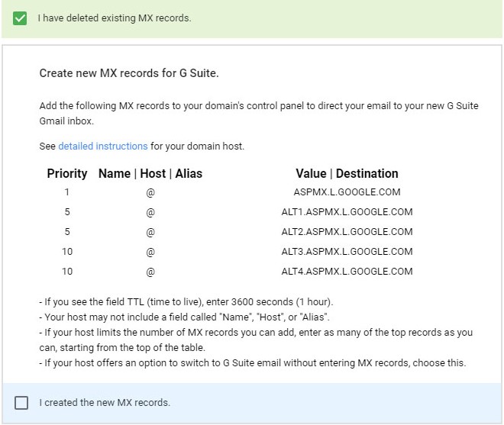This screenshot has width=504, height=425.
Task: Click the Name | Host | Alias header
Action: tap(150, 173)
